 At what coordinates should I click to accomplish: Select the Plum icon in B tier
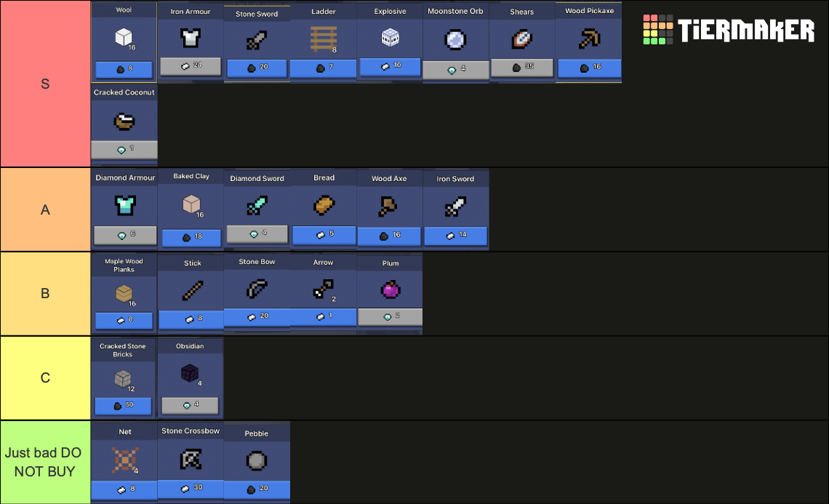click(x=390, y=289)
